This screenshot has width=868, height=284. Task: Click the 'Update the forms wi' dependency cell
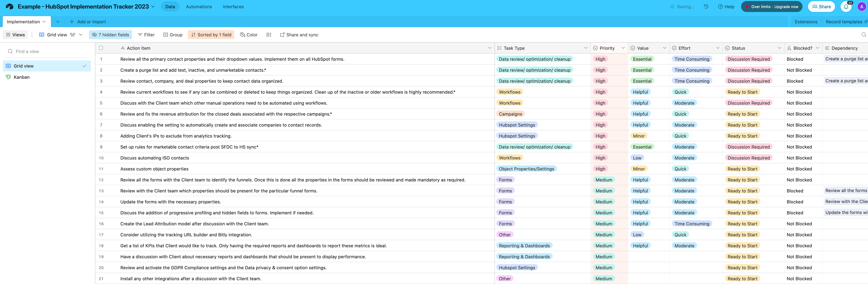846,213
